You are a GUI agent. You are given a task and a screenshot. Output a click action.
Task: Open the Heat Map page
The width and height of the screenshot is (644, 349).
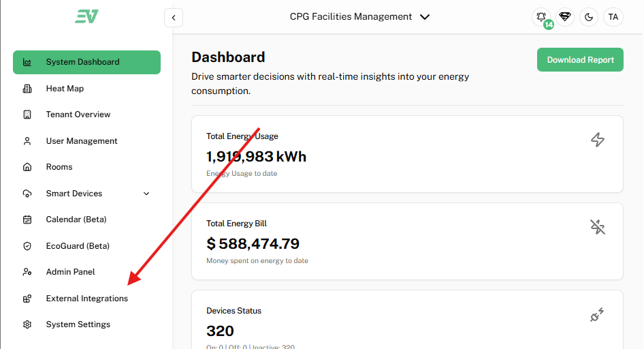[65, 89]
